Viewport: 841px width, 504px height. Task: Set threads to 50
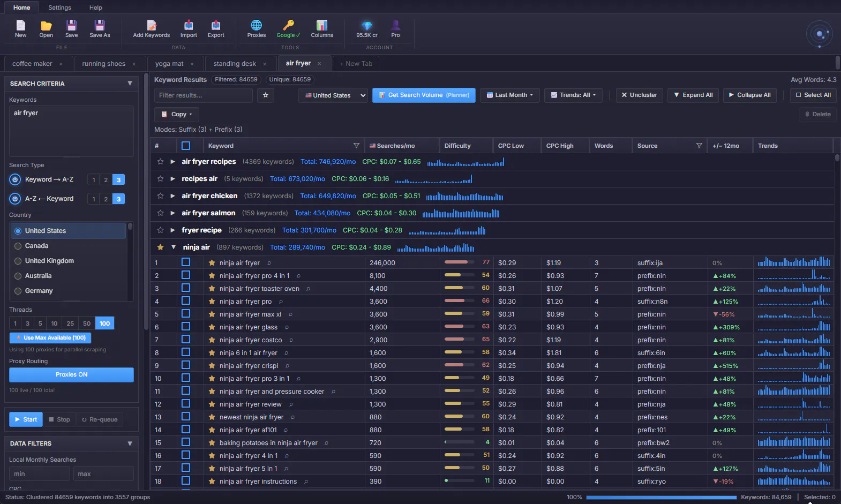pos(87,324)
